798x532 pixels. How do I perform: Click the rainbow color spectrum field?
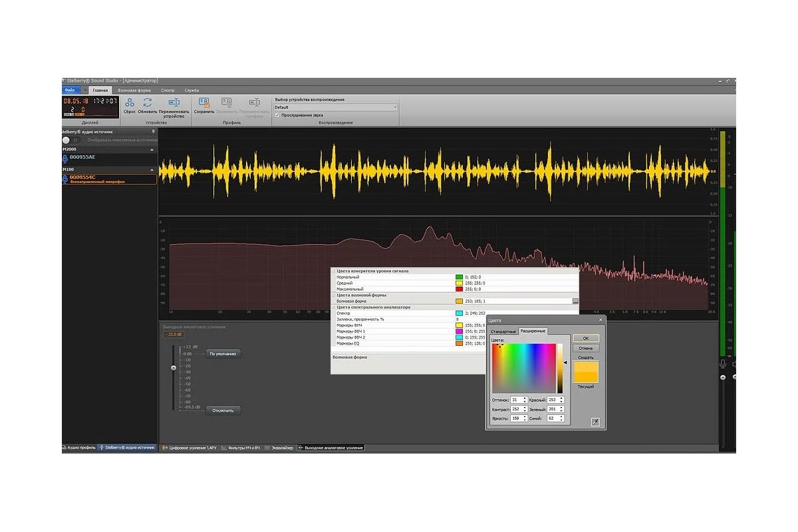point(523,368)
